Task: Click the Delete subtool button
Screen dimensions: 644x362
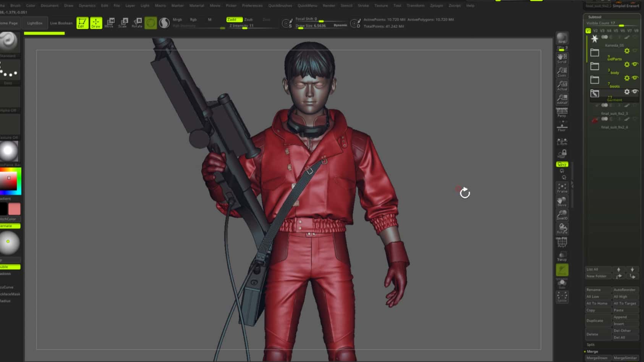Action: pyautogui.click(x=598, y=334)
